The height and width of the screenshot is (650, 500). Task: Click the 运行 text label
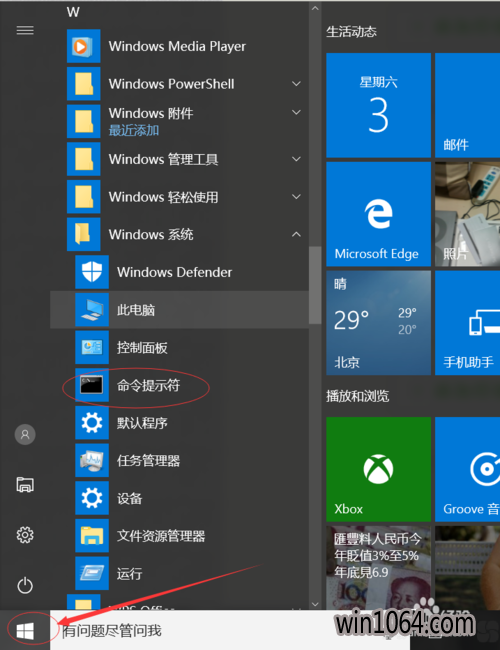(x=129, y=574)
